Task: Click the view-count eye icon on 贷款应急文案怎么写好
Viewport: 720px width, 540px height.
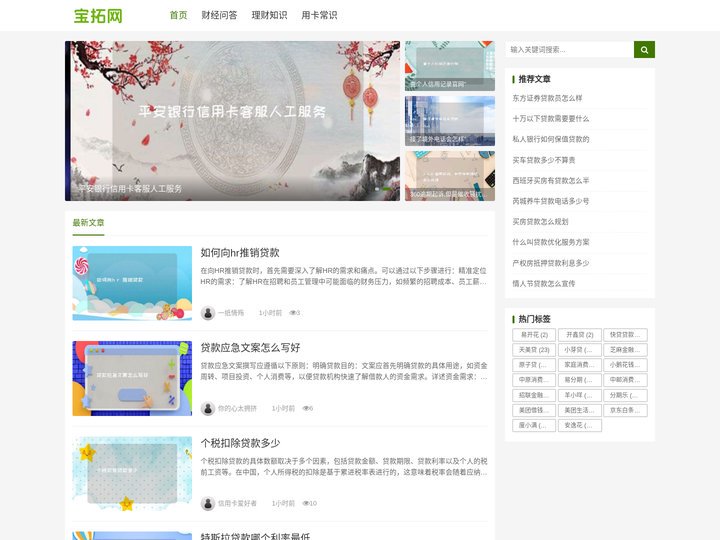Action: pyautogui.click(x=305, y=408)
